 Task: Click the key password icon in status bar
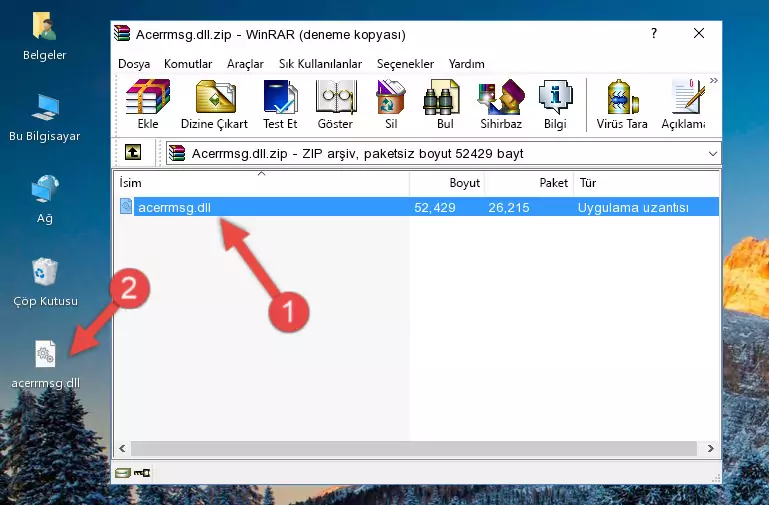pyautogui.click(x=142, y=473)
